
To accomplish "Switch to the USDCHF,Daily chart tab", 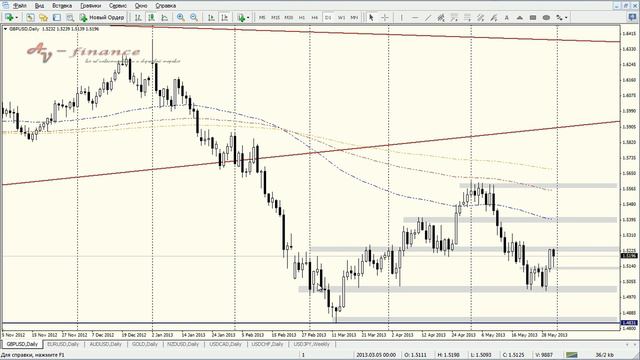I will coord(267,344).
